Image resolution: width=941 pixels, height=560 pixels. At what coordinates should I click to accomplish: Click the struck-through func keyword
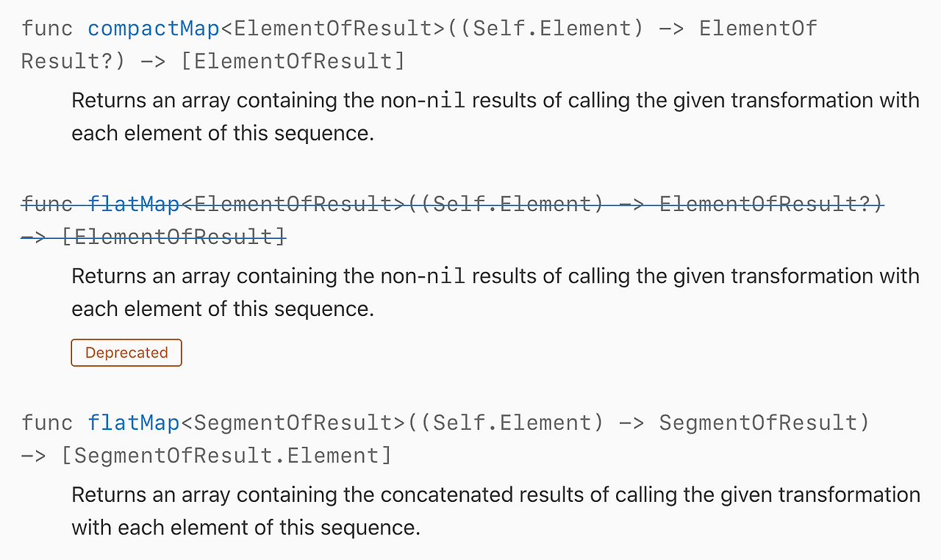click(x=47, y=204)
